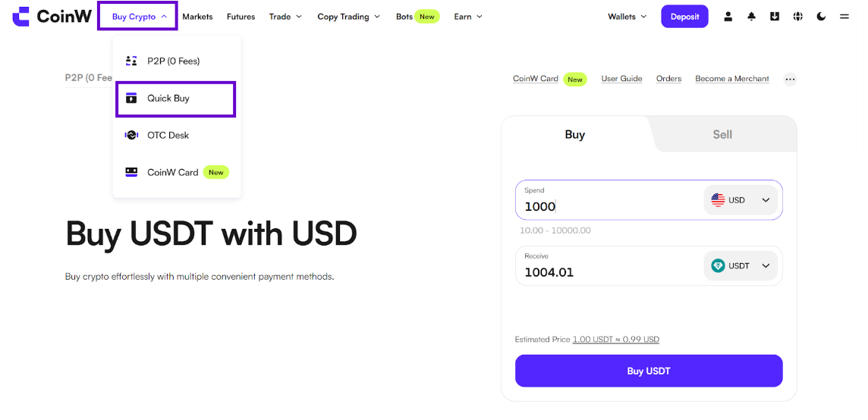Open the Become a Merchant link
The height and width of the screenshot is (420, 868).
click(732, 79)
